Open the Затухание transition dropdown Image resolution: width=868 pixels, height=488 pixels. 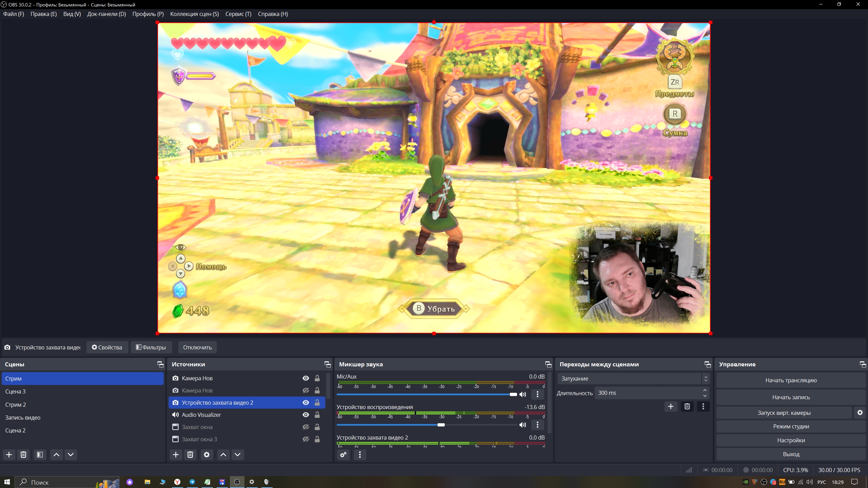[633, 379]
